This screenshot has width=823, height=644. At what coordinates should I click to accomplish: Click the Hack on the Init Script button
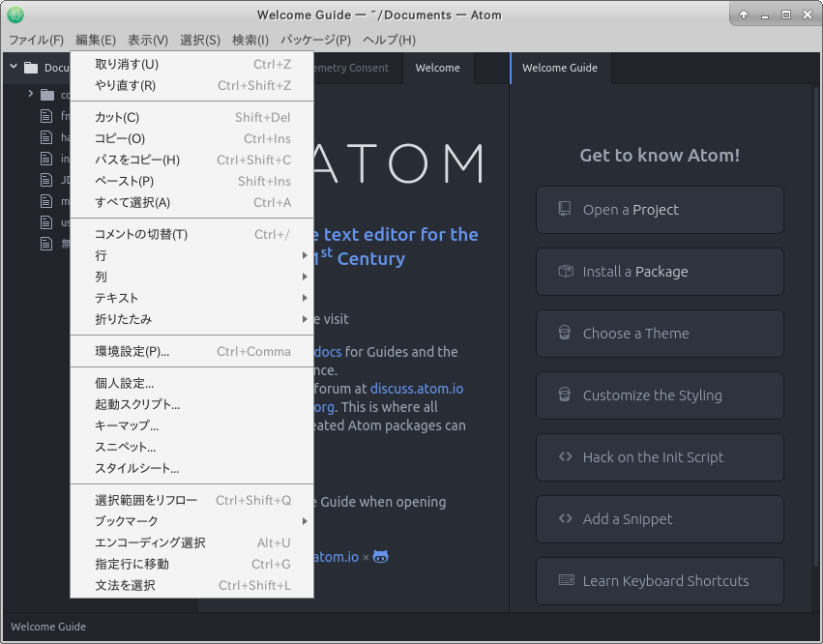[x=660, y=457]
